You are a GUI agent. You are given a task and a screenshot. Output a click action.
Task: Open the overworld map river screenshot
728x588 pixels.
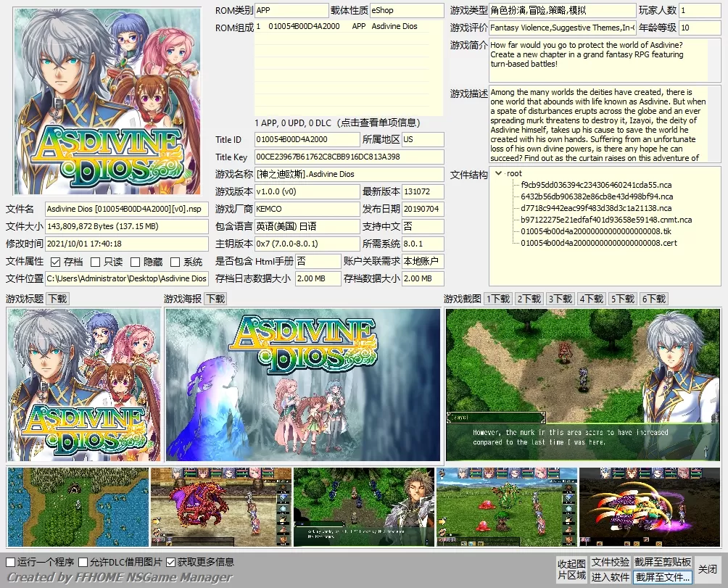click(x=78, y=507)
